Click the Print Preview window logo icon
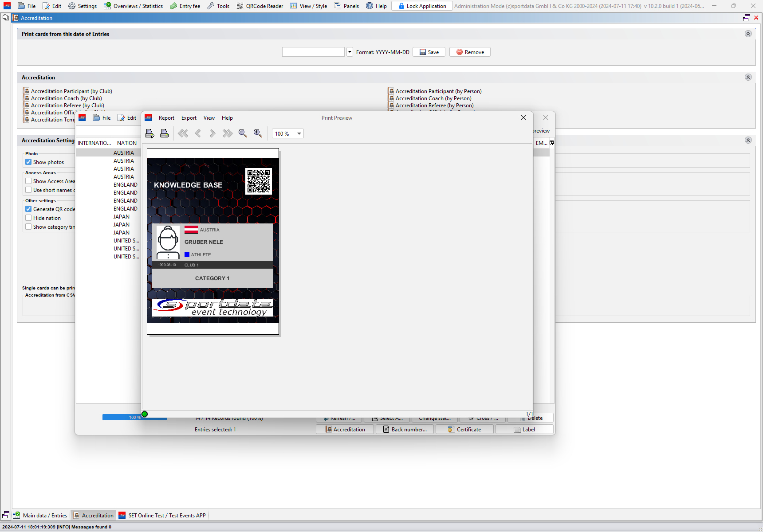The image size is (763, 532). point(148,117)
